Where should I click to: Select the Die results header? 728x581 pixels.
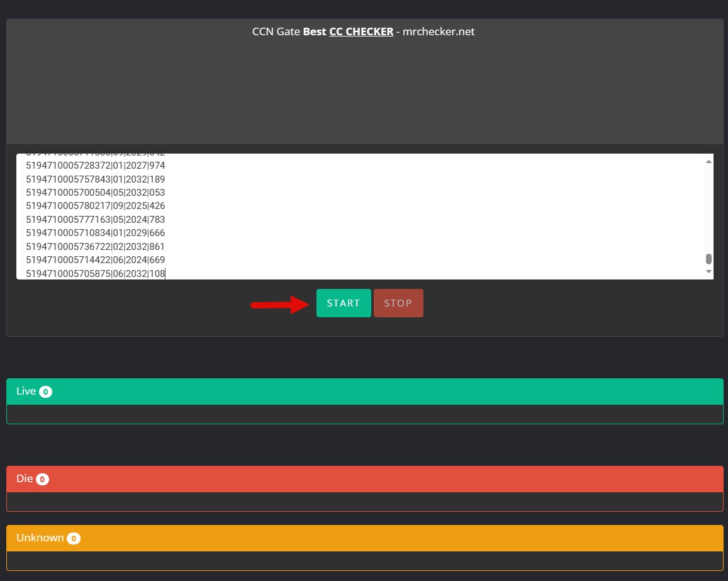[x=365, y=479]
